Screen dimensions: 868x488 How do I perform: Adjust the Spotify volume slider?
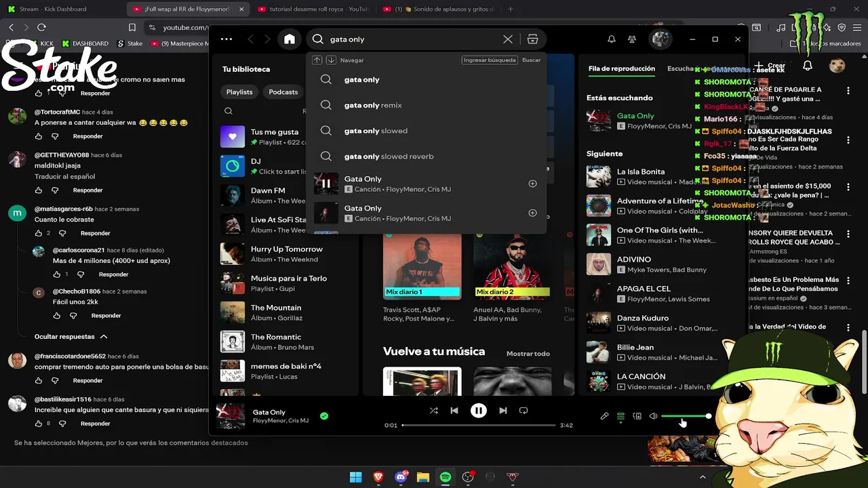click(x=686, y=416)
